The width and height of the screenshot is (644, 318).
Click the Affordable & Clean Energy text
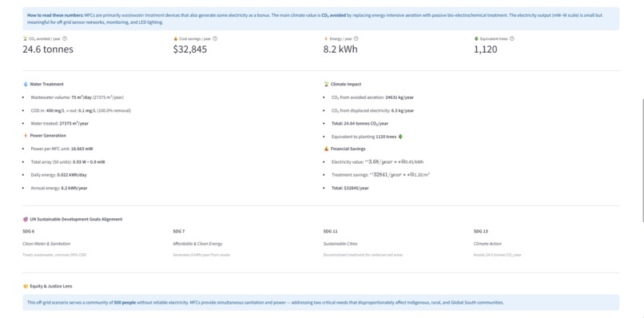click(x=197, y=244)
